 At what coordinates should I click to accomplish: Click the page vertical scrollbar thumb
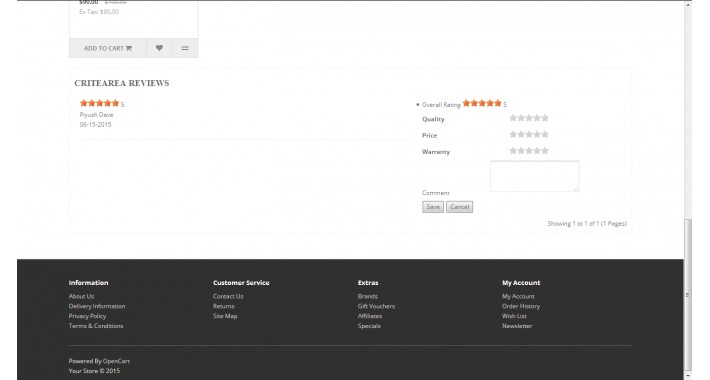pos(688,294)
